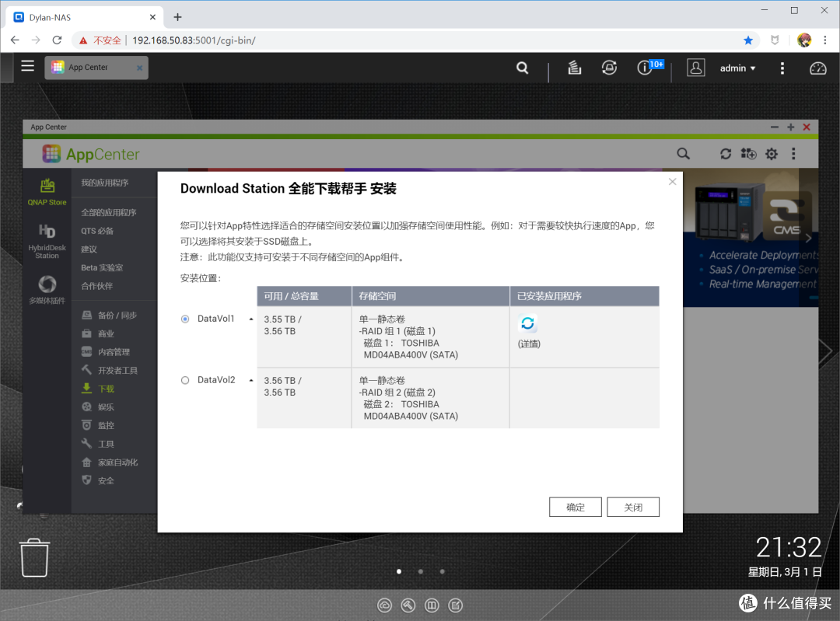
Task: Open QTS more options vertical dots
Action: click(x=782, y=68)
